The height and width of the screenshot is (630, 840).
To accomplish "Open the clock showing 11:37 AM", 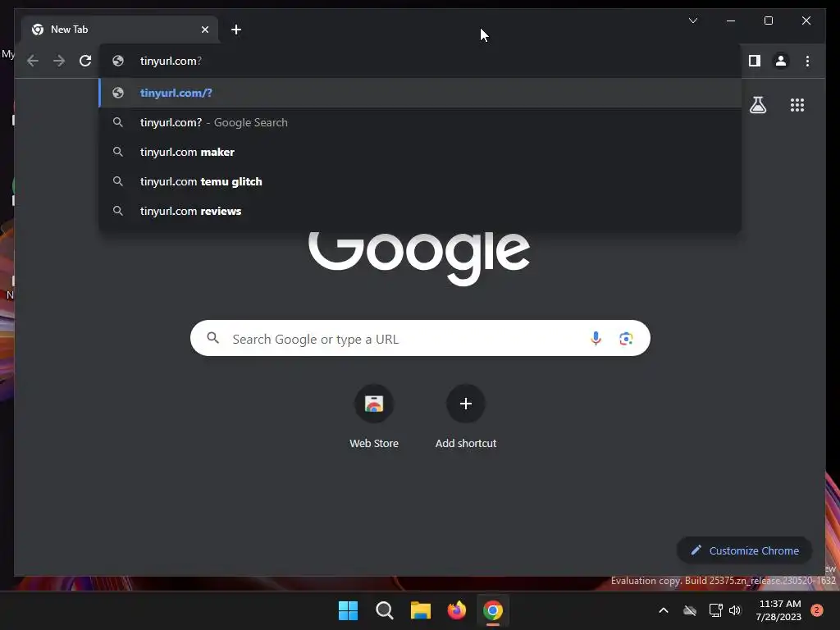I will point(779,610).
